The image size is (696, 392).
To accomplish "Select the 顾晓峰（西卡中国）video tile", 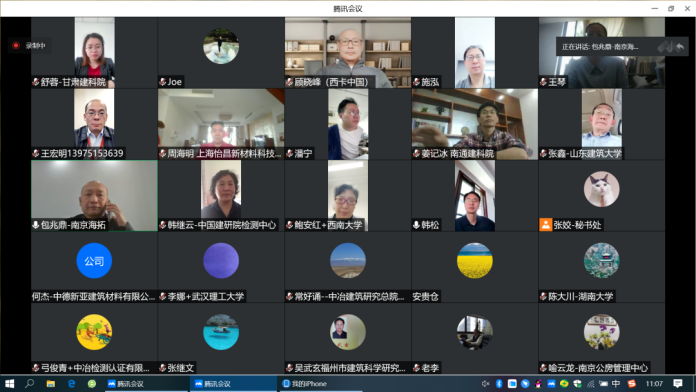I will tap(348, 52).
